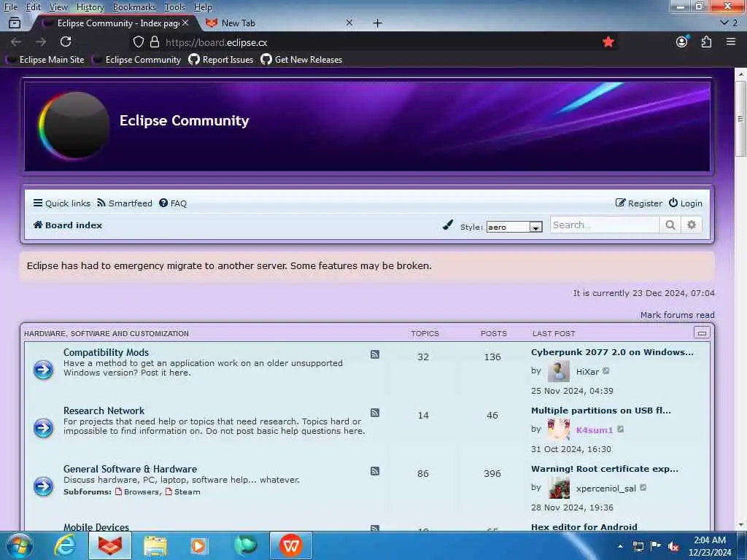
Task: Click the padlock site security icon
Action: 155,42
